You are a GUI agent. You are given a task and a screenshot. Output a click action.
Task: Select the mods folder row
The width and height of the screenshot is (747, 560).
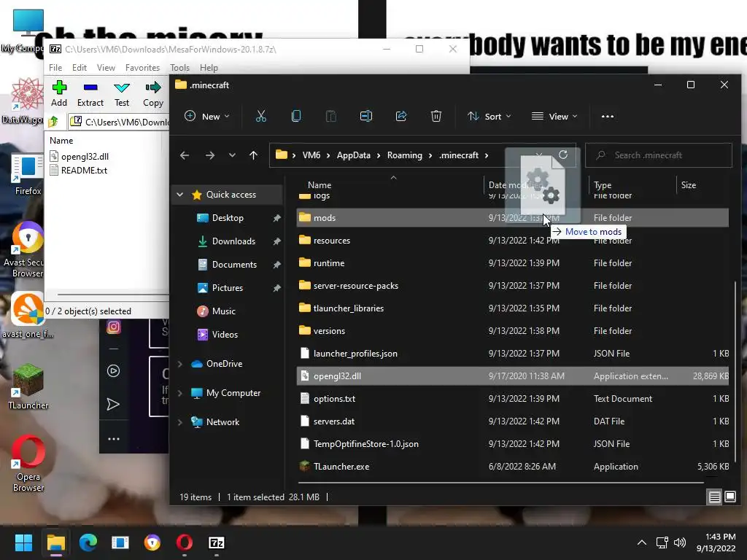point(513,217)
